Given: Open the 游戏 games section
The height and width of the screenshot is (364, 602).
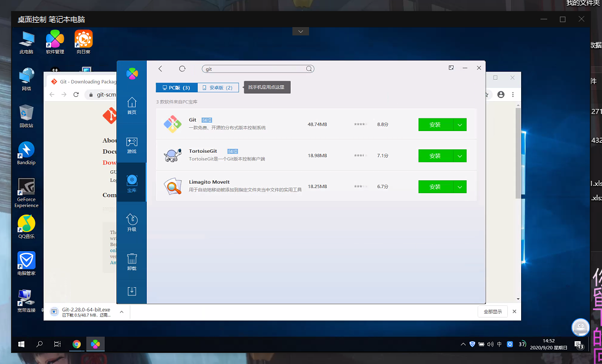Looking at the screenshot, I should click(x=132, y=145).
